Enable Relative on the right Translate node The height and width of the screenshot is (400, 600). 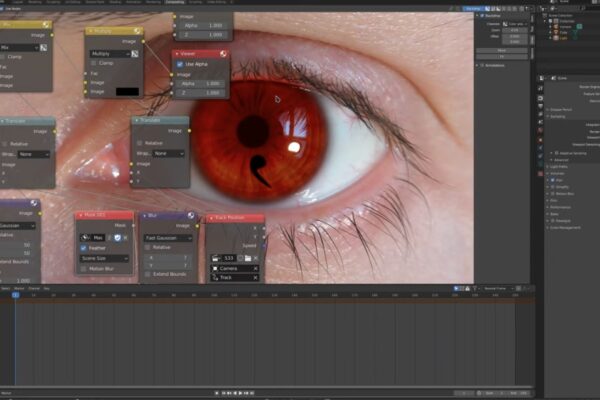coord(140,143)
